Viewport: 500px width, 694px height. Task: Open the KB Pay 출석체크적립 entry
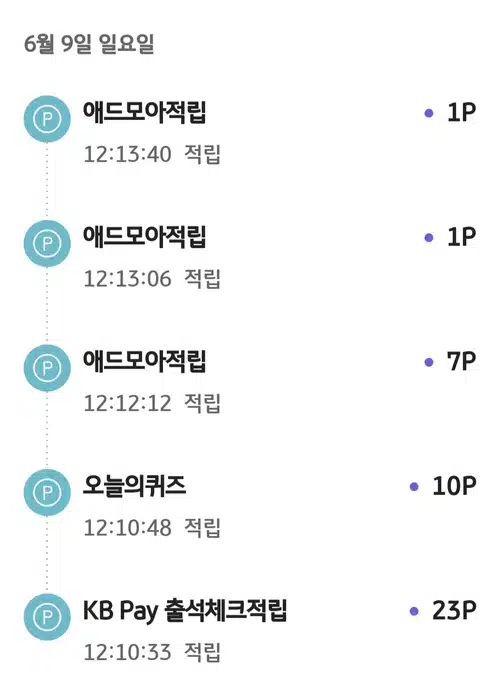(250, 629)
